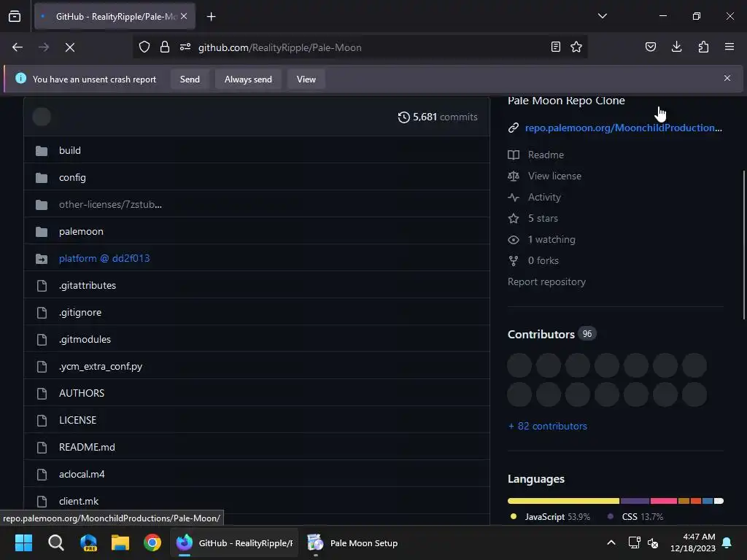This screenshot has width=747, height=560.
Task: View the unsent crash report
Action: point(306,79)
